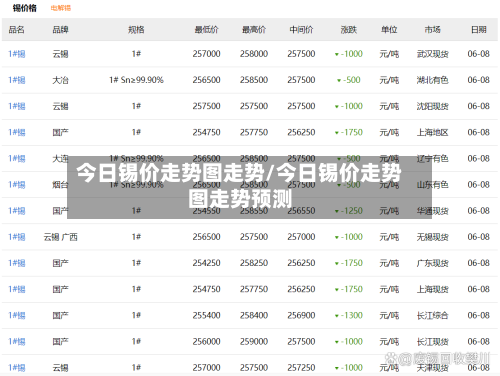This screenshot has height=376, width=500.
Task: Select the 华通现货 market cell
Action: pyautogui.click(x=432, y=211)
